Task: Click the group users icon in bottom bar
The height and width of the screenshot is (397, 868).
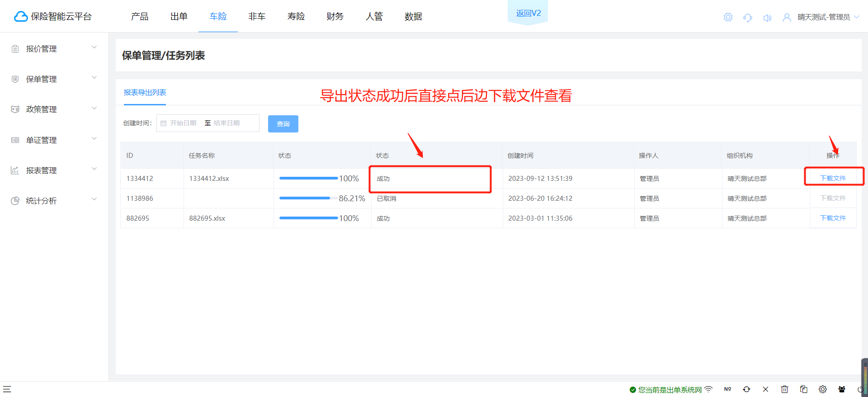Action: [x=841, y=389]
